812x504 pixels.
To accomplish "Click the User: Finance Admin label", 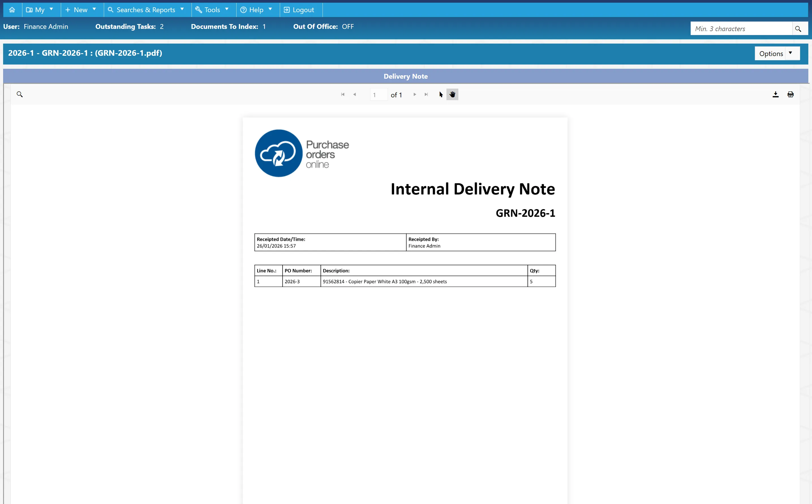I will coord(36,27).
